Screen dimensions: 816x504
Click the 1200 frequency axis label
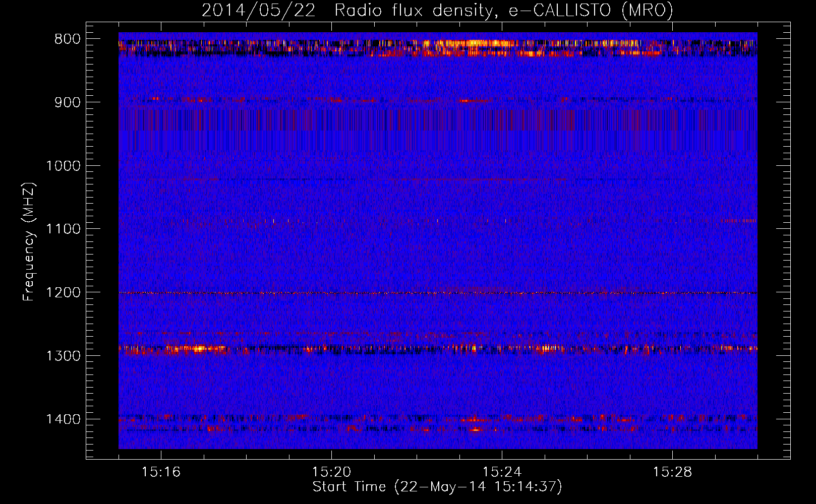(x=64, y=292)
